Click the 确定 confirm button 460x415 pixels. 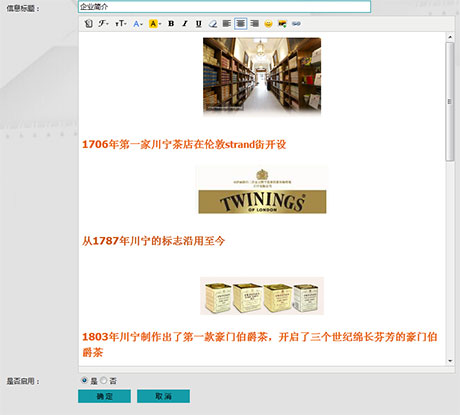(x=104, y=396)
